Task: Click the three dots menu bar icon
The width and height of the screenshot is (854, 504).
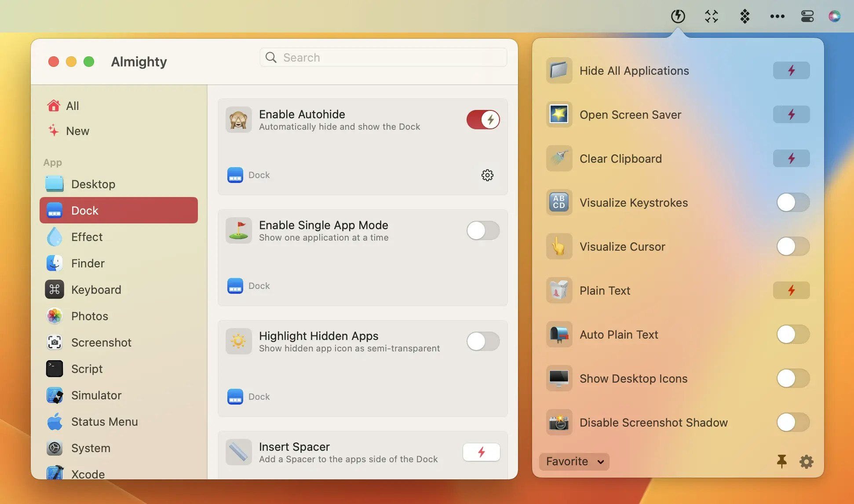Action: [x=777, y=16]
